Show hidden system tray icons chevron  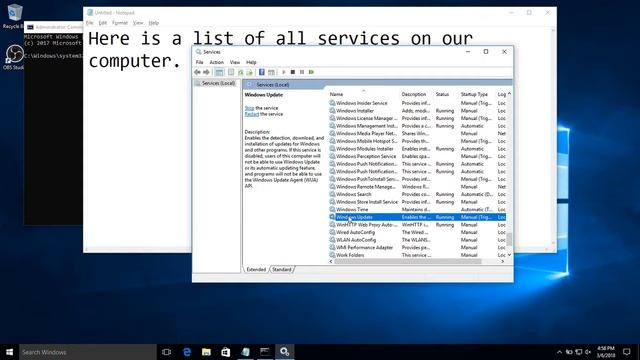pos(559,352)
